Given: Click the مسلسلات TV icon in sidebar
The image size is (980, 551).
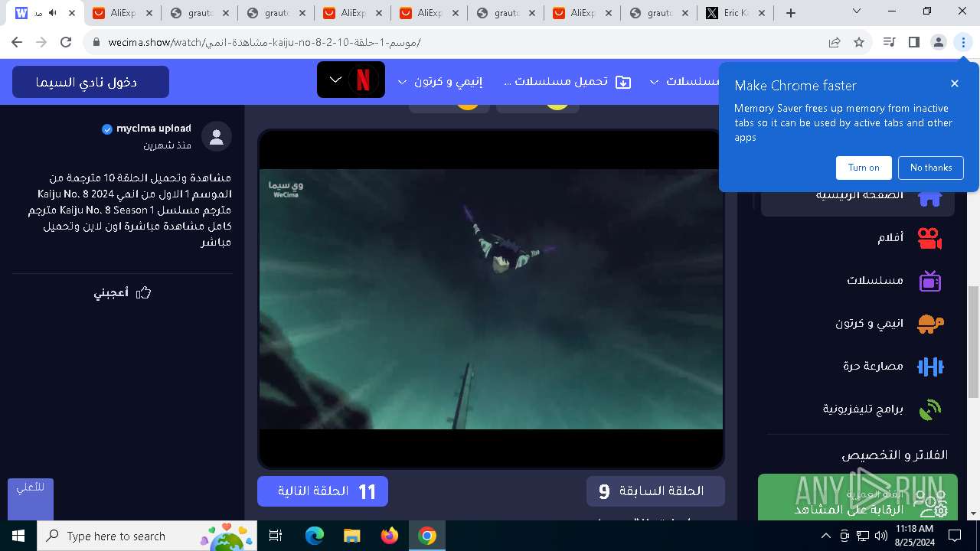Looking at the screenshot, I should pos(929,281).
